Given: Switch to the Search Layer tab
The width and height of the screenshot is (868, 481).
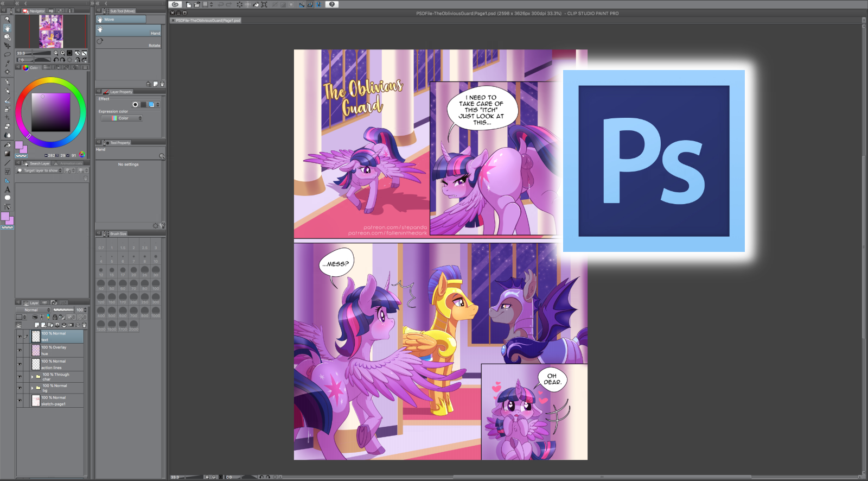Looking at the screenshot, I should (x=36, y=163).
